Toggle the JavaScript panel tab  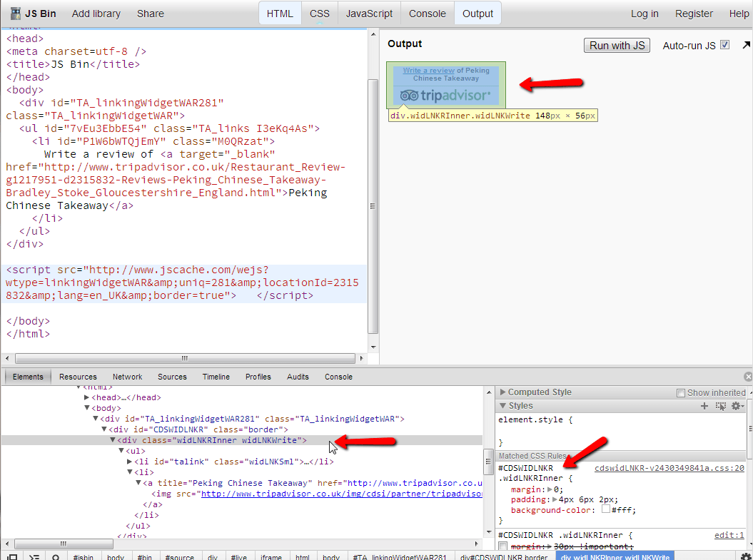(x=369, y=14)
